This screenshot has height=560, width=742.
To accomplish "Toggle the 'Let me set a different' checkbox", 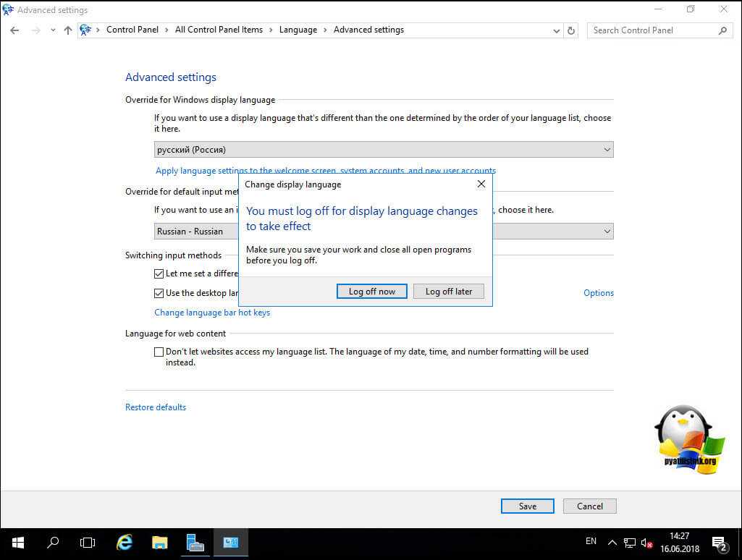I will pos(159,273).
